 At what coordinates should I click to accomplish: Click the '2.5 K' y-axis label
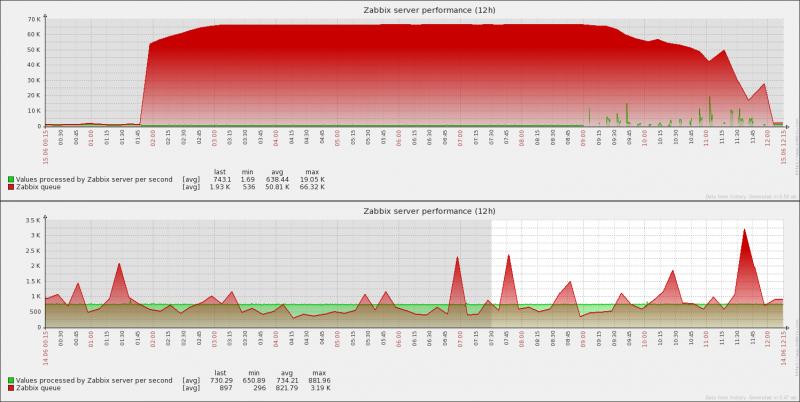[x=33, y=251]
